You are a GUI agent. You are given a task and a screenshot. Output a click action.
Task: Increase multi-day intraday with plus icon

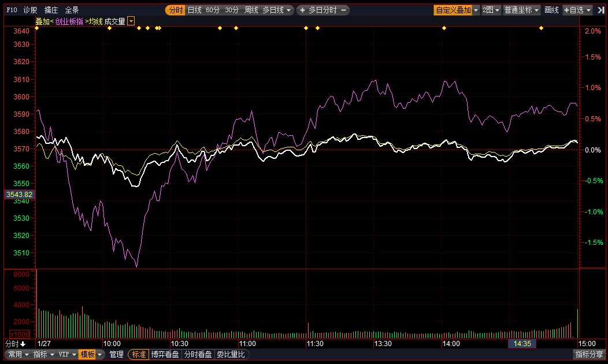(x=302, y=10)
